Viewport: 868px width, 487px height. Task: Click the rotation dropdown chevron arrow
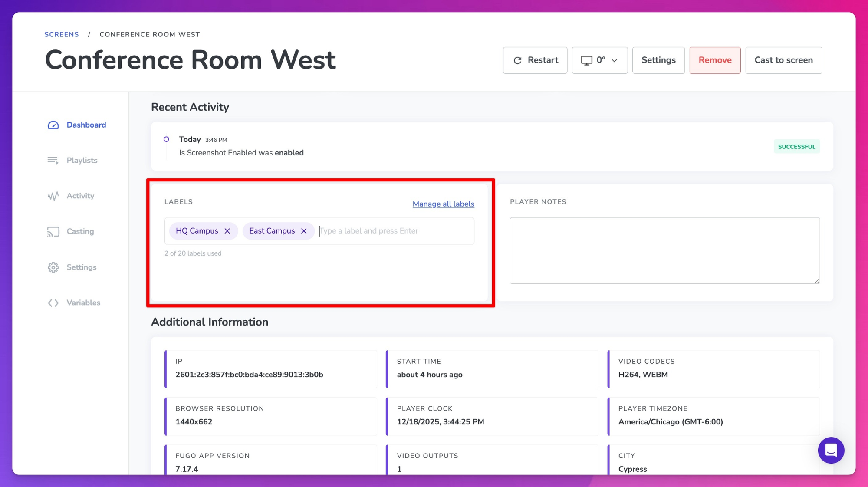(615, 60)
